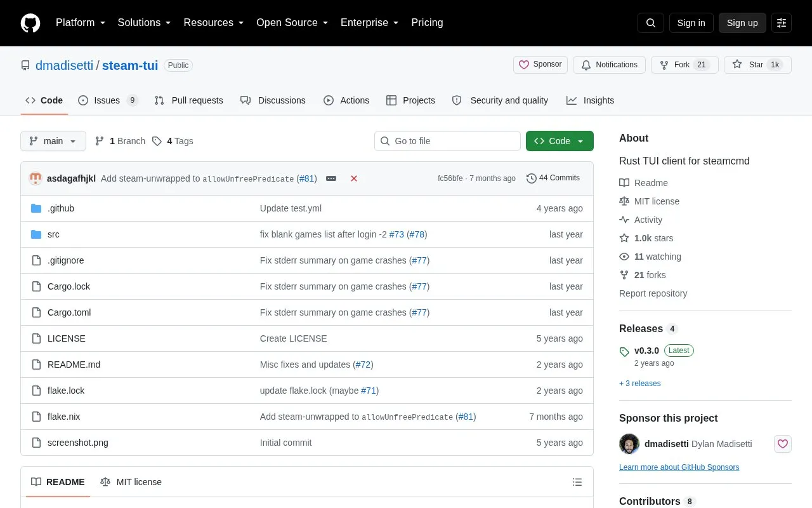Click the Sign up button
812x508 pixels.
click(x=742, y=23)
